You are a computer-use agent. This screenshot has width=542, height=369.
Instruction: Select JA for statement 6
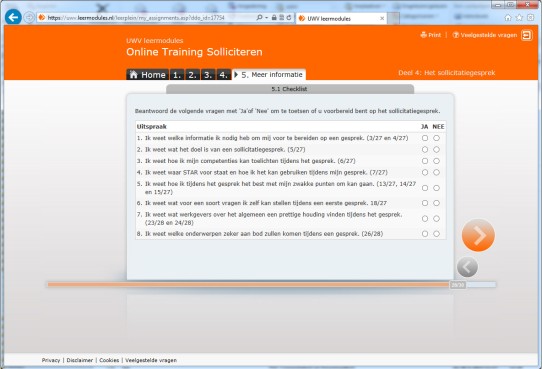(x=425, y=203)
